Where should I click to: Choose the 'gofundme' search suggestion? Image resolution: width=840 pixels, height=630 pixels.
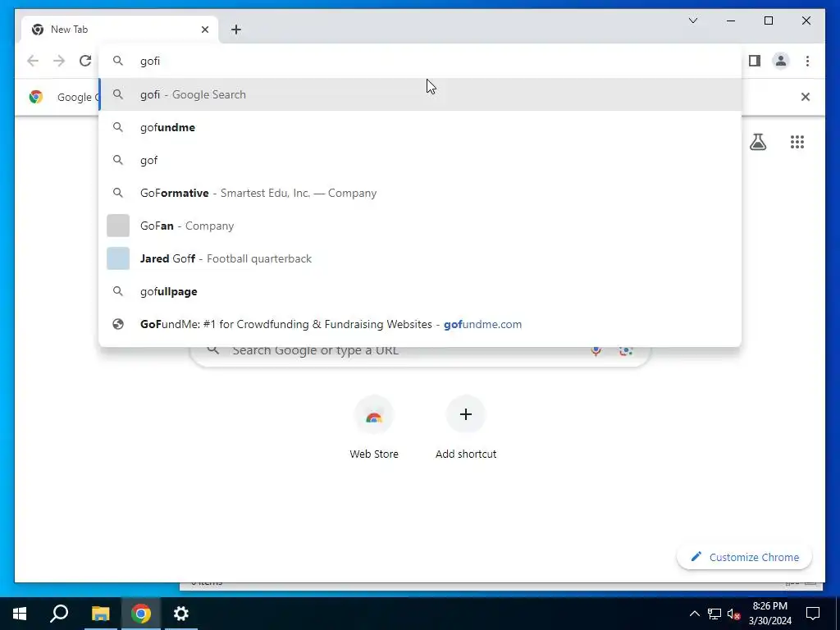tap(421, 127)
